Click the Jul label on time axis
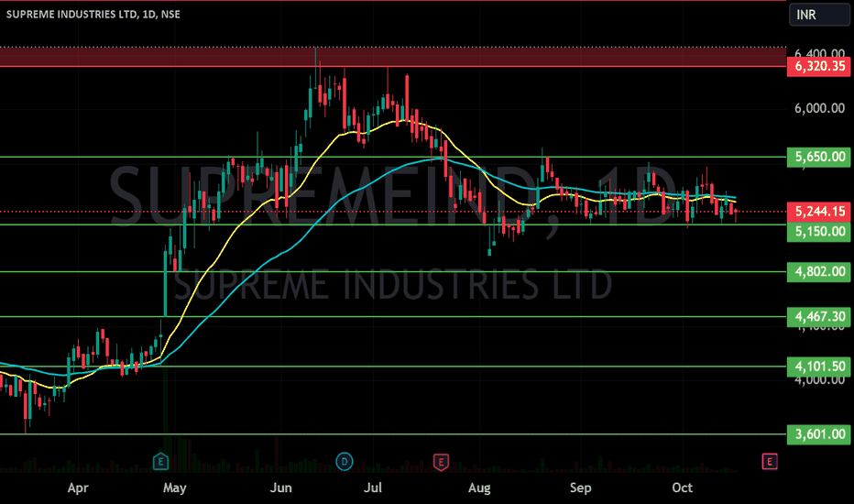The height and width of the screenshot is (504, 854). 373,488
